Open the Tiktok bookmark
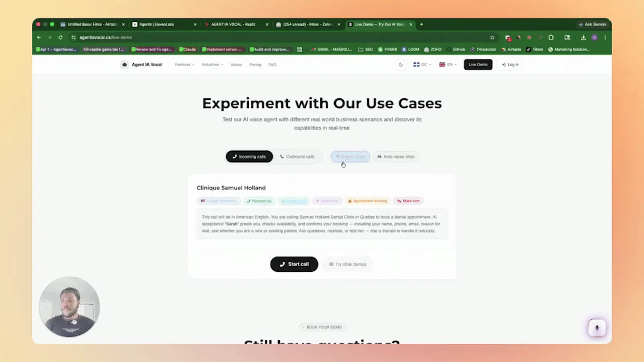 pyautogui.click(x=535, y=49)
